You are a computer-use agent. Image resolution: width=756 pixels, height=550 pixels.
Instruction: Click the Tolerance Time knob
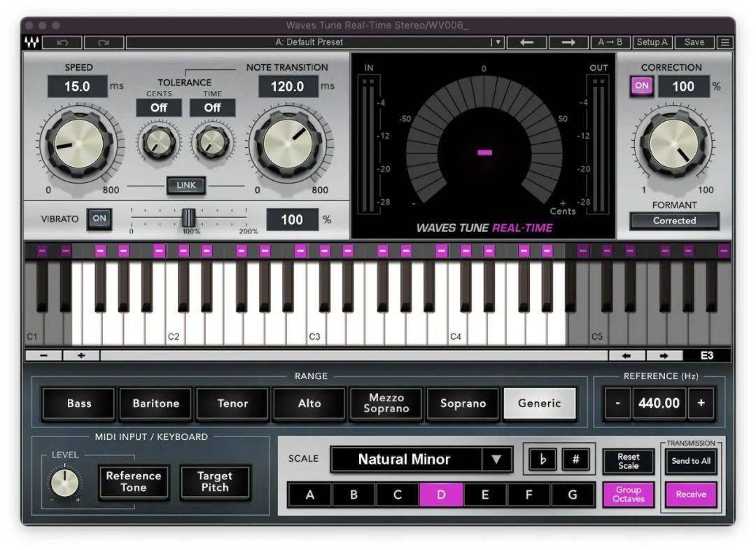click(212, 142)
